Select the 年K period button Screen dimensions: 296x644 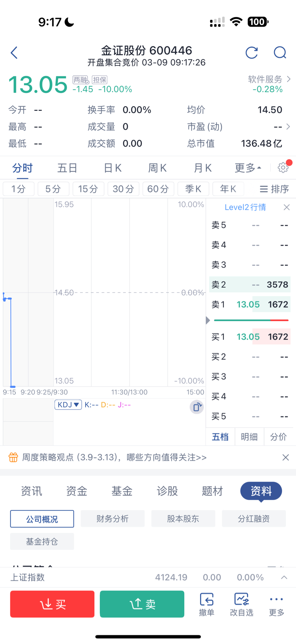228,189
